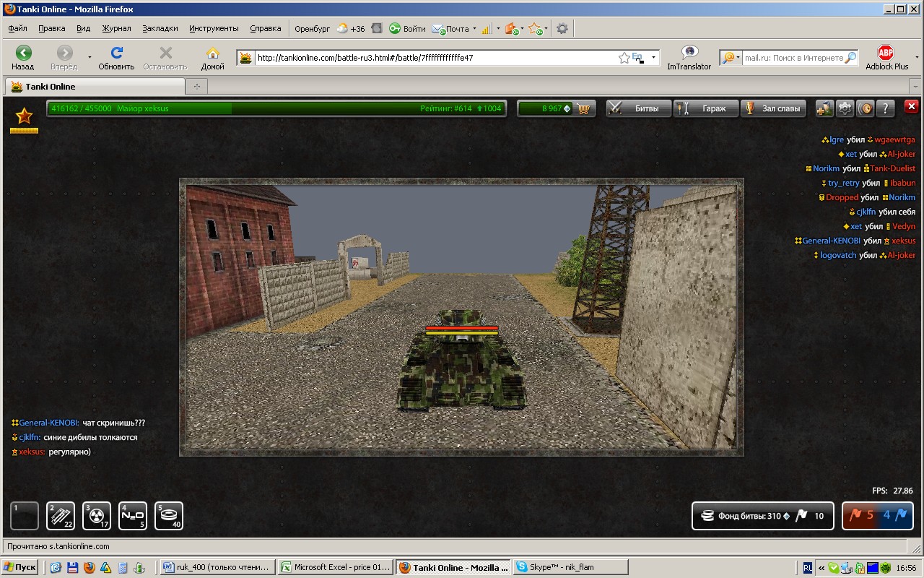Exit the battle with red X
Viewport: 924px width, 578px height.
(912, 107)
